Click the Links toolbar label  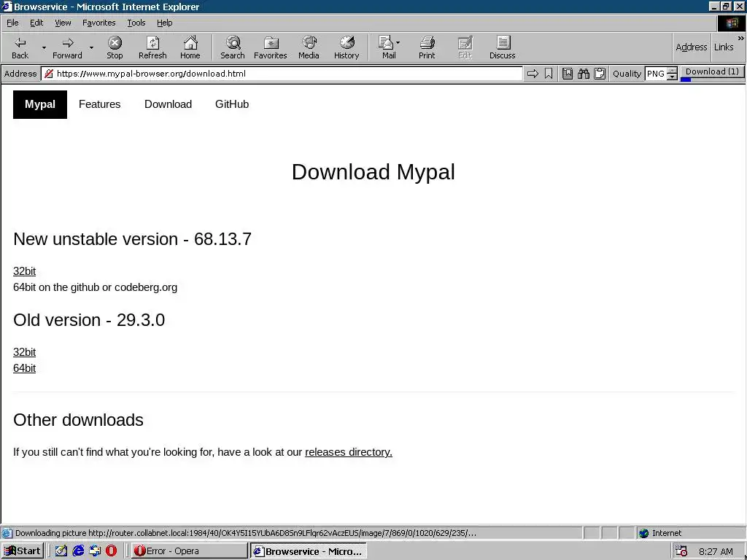pyautogui.click(x=724, y=47)
